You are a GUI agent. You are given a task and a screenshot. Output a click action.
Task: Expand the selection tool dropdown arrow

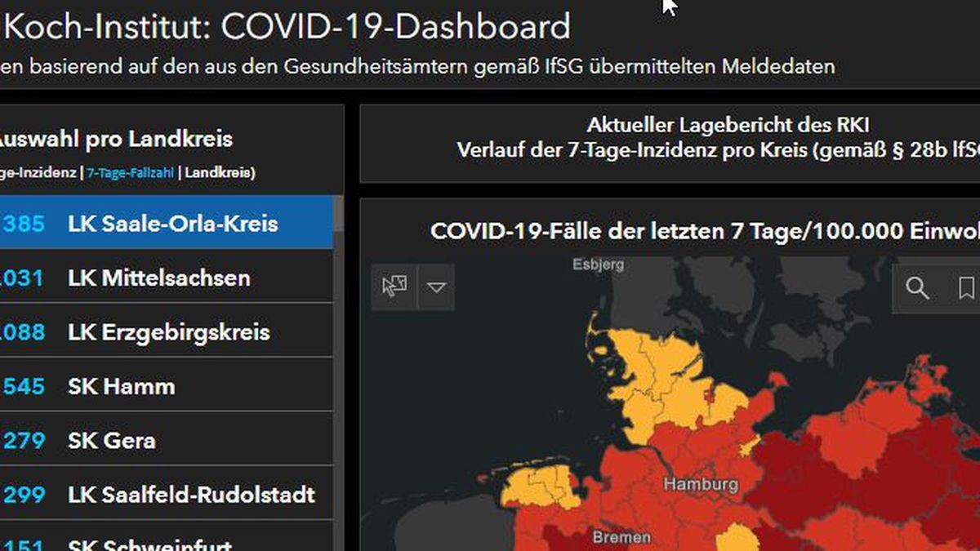tap(436, 287)
